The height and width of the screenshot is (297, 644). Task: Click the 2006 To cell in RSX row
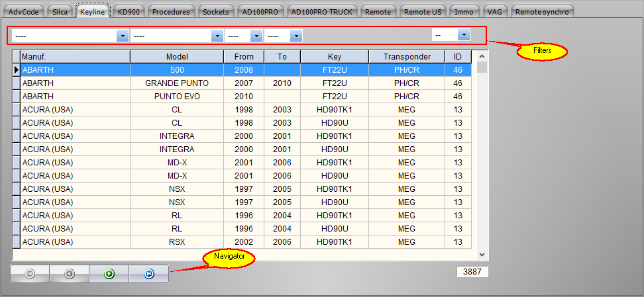282,242
